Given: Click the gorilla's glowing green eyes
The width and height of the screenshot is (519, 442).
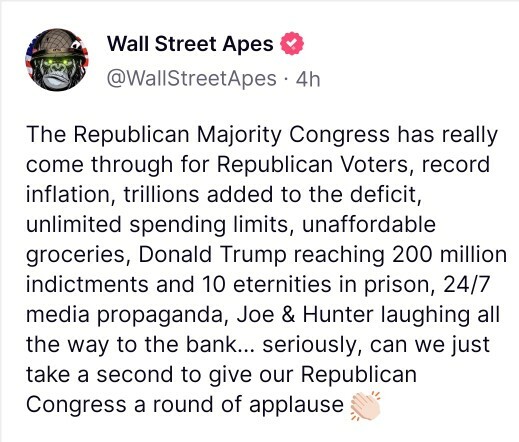Looking at the screenshot, I should coord(57,62).
